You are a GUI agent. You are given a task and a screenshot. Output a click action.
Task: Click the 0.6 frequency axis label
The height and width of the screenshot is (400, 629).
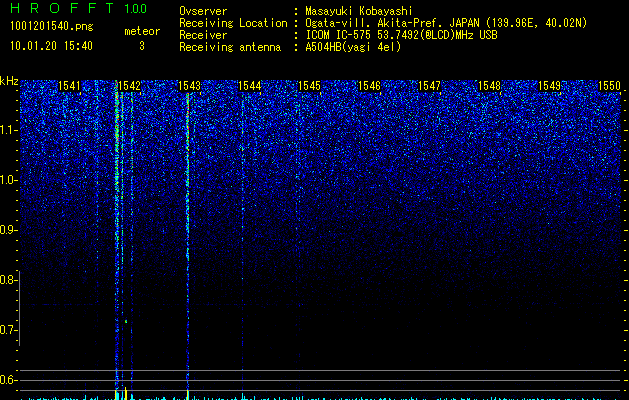7,380
